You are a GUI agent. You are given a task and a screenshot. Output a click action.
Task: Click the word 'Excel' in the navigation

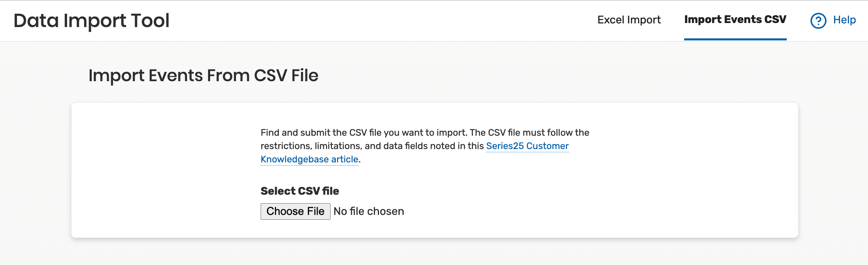coord(611,20)
